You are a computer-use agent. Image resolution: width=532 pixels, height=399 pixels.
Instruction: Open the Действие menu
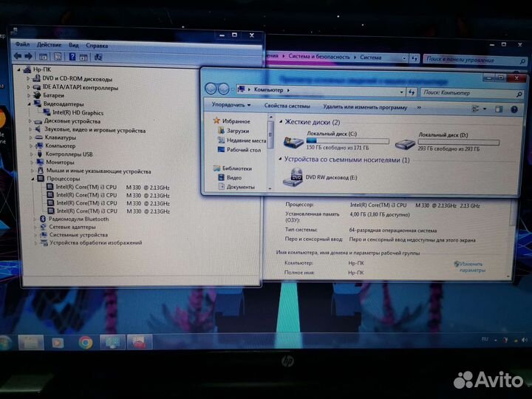point(50,45)
